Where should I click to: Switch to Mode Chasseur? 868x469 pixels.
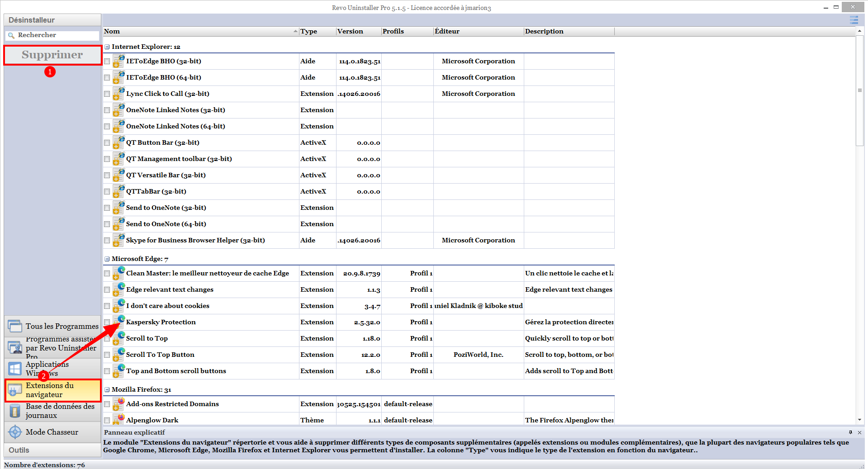tap(52, 432)
